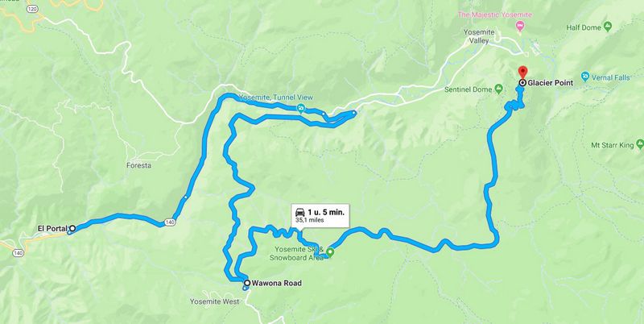Click the car icon in route popup
Viewport: 644px width, 324px height.
(x=300, y=212)
